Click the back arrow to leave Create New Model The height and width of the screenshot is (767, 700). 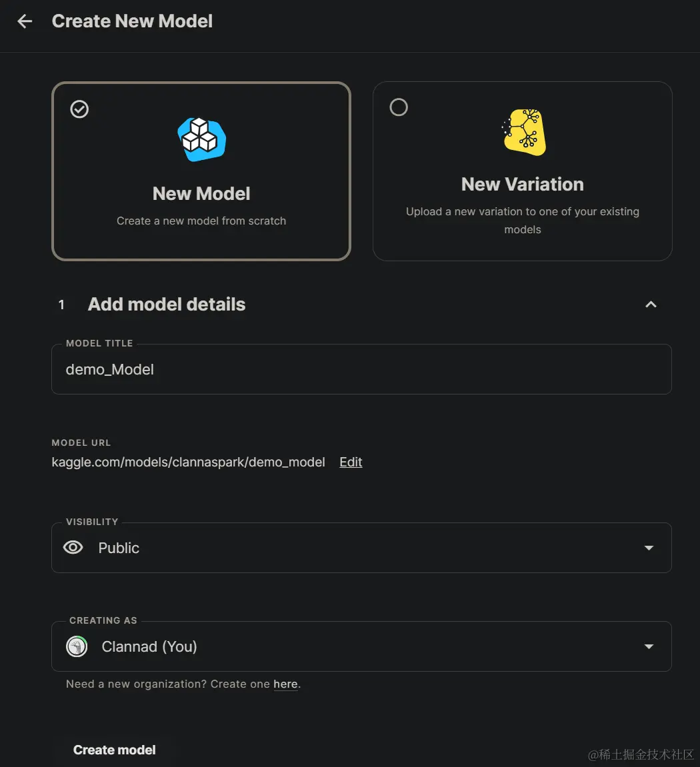point(24,21)
